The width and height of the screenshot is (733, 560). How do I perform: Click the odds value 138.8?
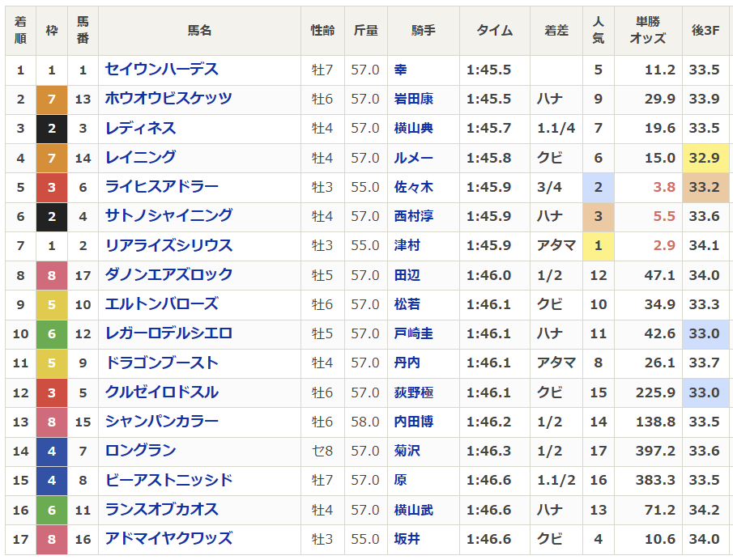(655, 422)
